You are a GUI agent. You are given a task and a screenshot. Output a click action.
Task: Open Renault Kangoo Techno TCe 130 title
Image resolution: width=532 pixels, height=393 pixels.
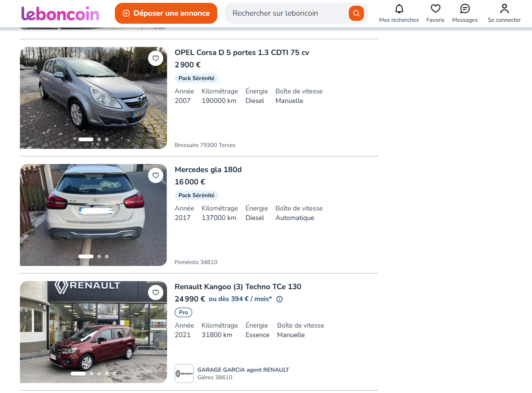[238, 287]
